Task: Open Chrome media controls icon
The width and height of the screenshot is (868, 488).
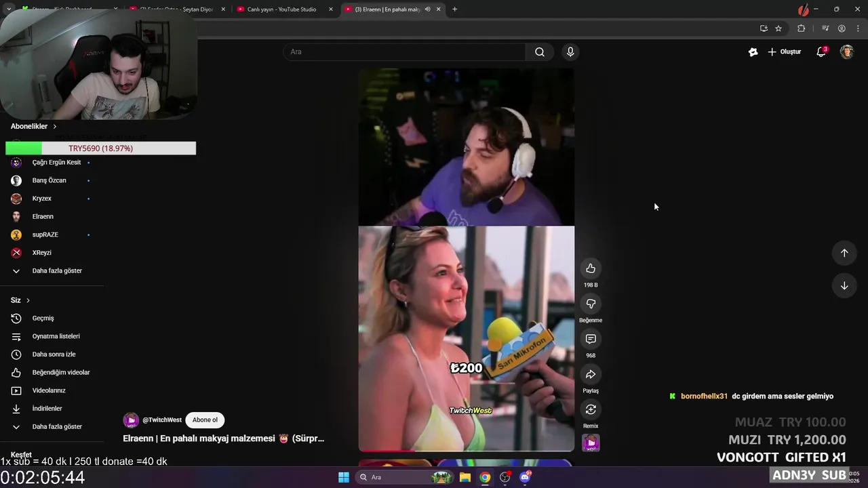Action: 825,28
